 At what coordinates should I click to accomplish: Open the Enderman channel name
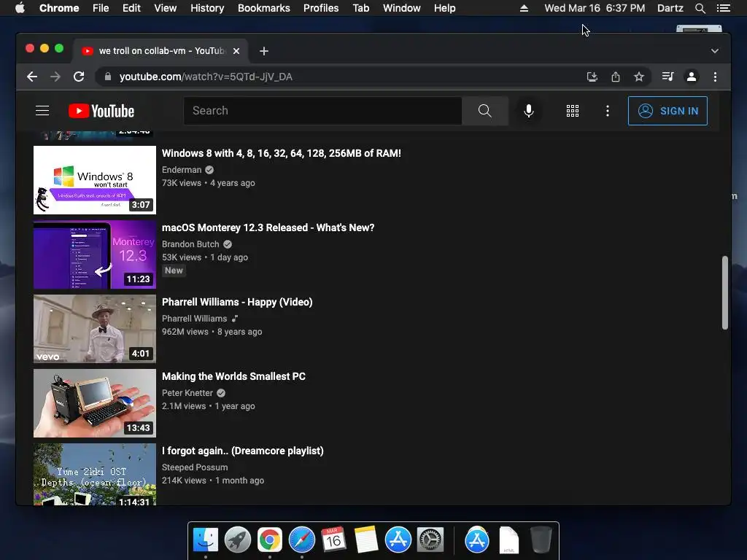pyautogui.click(x=182, y=170)
